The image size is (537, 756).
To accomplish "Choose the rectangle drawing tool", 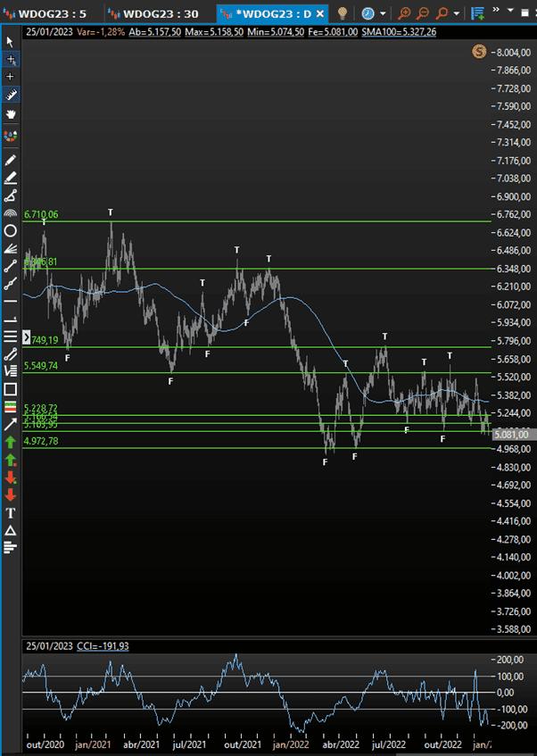I will (11, 389).
